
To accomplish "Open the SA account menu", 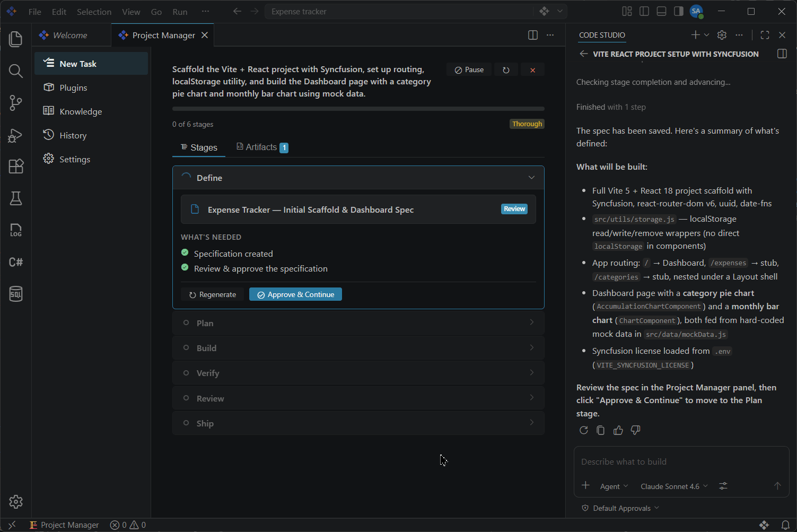I will tap(696, 11).
